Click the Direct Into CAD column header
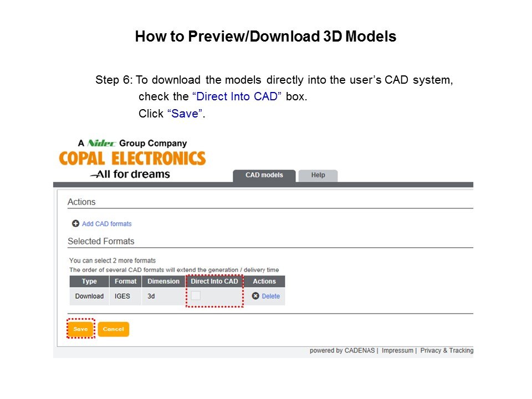The height and width of the screenshot is (399, 532). pyautogui.click(x=214, y=282)
